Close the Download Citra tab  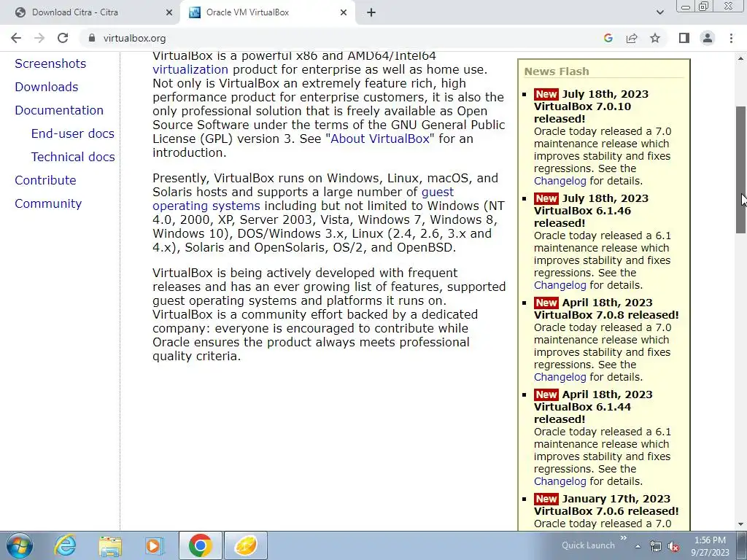169,13
